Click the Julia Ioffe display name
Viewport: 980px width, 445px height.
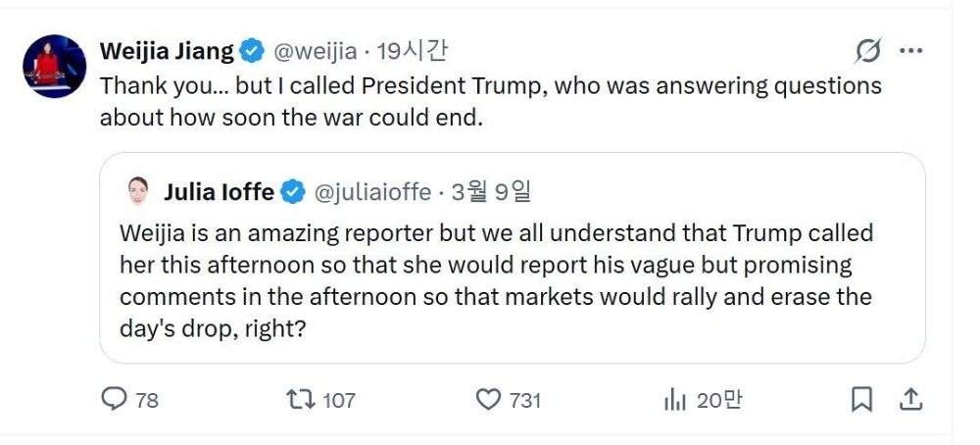(219, 192)
